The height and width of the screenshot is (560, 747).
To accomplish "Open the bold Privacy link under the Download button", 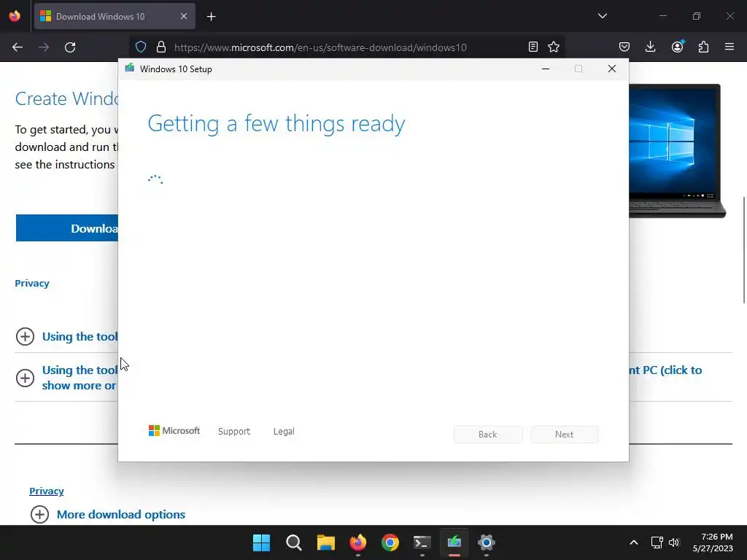I will click(x=32, y=284).
